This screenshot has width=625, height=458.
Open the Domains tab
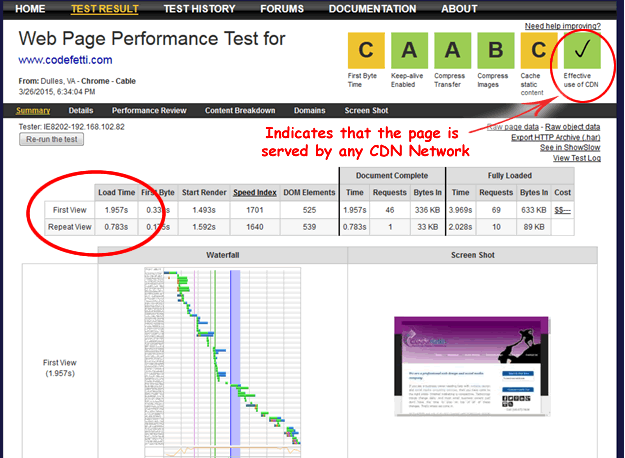point(311,110)
